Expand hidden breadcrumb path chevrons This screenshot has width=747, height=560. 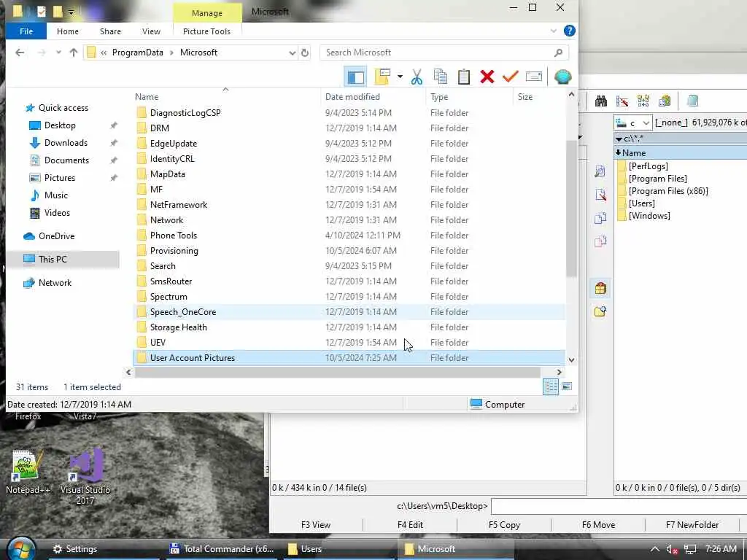[x=104, y=52]
